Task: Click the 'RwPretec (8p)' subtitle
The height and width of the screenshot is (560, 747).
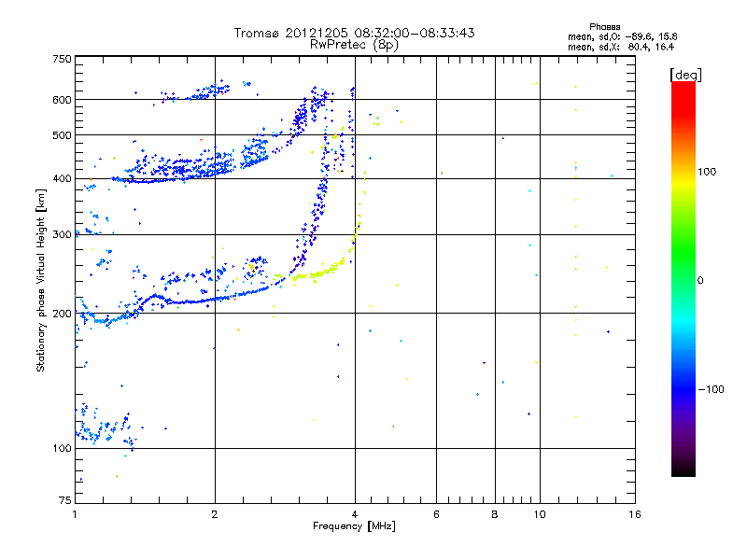Action: coord(354,45)
